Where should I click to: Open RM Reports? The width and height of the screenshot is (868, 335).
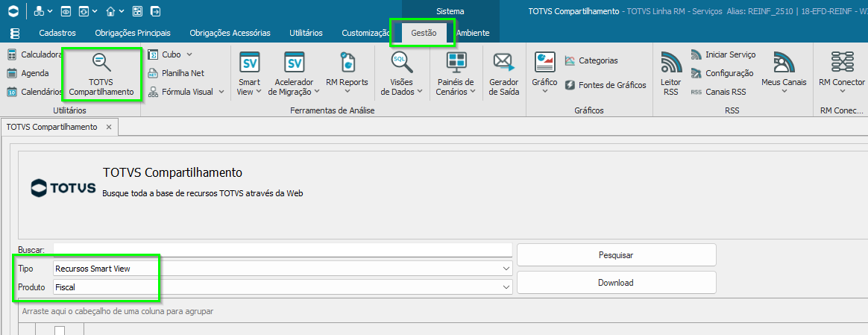(x=347, y=74)
